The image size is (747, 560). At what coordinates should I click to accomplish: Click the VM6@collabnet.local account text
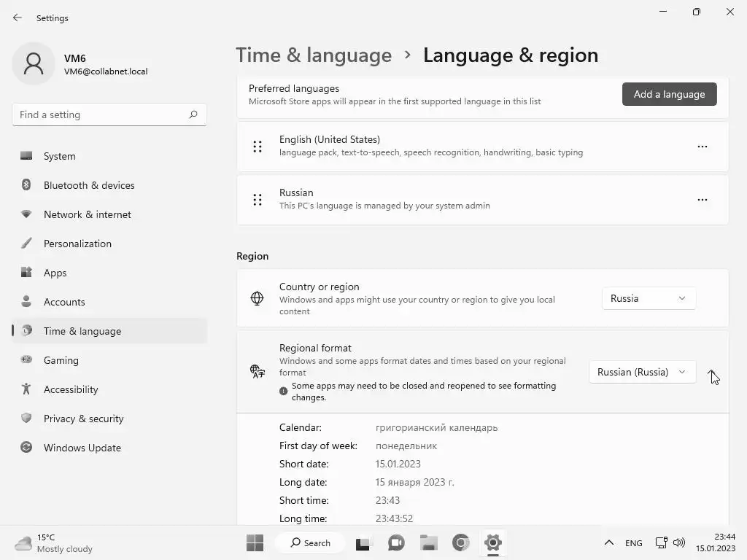[106, 71]
